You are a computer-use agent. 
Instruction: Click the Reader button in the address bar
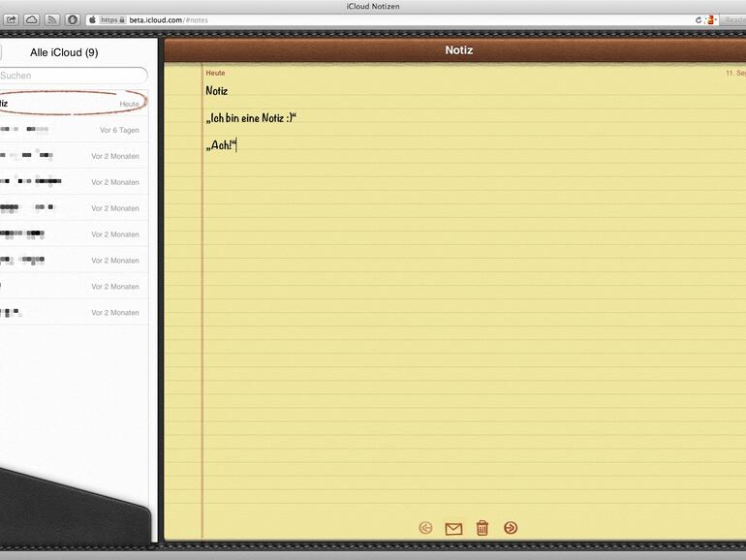[x=734, y=20]
